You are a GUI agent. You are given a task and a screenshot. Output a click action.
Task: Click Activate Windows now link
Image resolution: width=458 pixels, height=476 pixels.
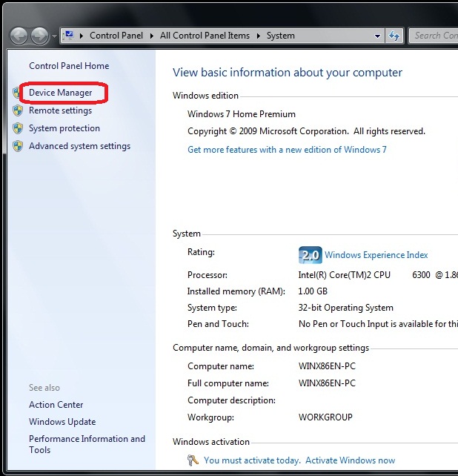351,460
